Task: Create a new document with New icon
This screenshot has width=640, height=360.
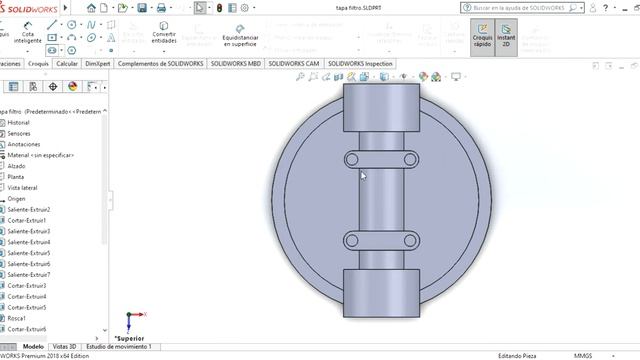Action: [x=104, y=8]
